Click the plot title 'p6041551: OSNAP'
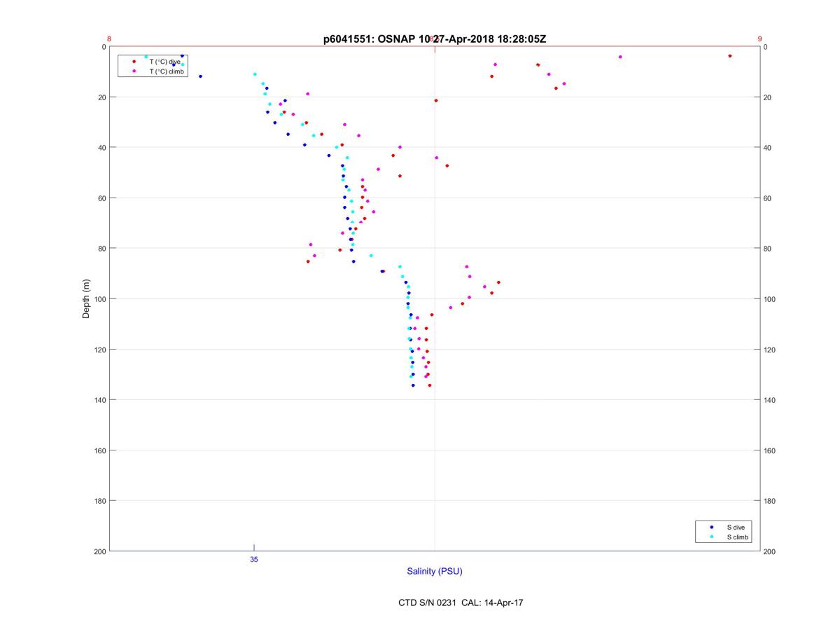This screenshot has width=840, height=620. click(x=370, y=39)
